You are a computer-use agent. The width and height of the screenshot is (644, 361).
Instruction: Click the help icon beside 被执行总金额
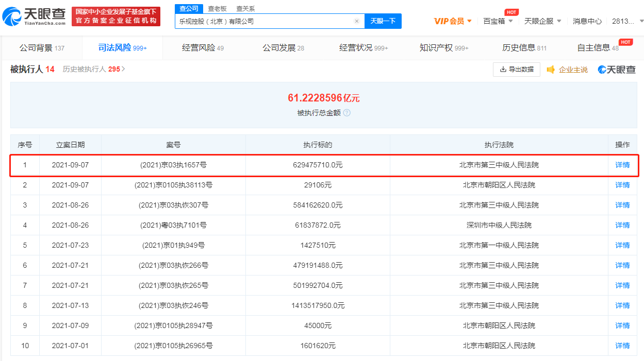click(x=347, y=113)
